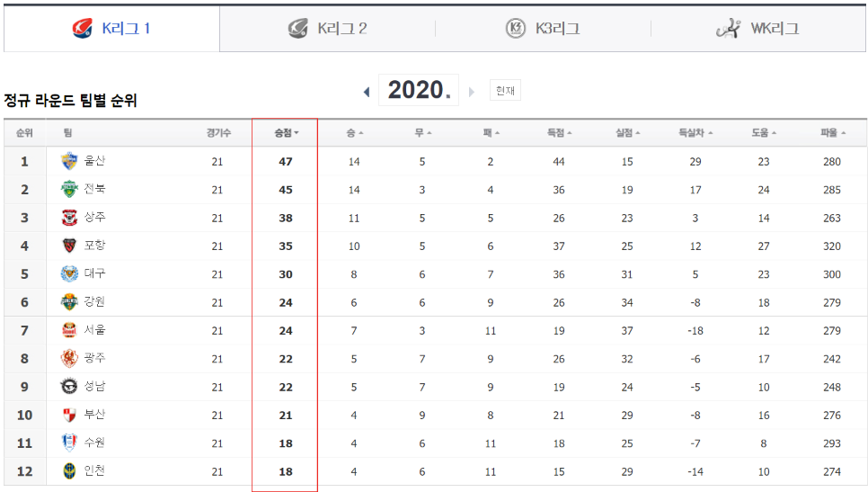The width and height of the screenshot is (868, 492).
Task: Open the K리그 1 tab
Action: pos(111,28)
